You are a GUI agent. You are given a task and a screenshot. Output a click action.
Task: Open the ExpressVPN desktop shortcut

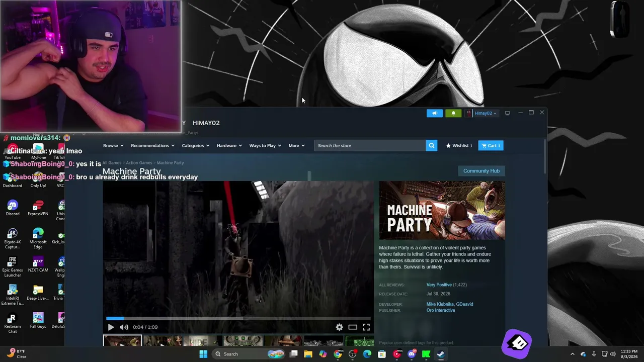(38, 208)
